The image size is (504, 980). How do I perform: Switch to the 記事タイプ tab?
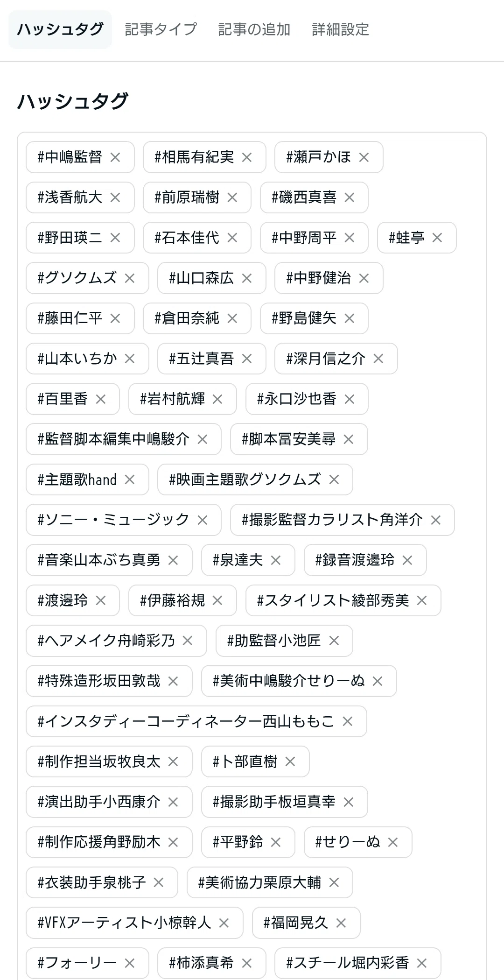click(161, 29)
